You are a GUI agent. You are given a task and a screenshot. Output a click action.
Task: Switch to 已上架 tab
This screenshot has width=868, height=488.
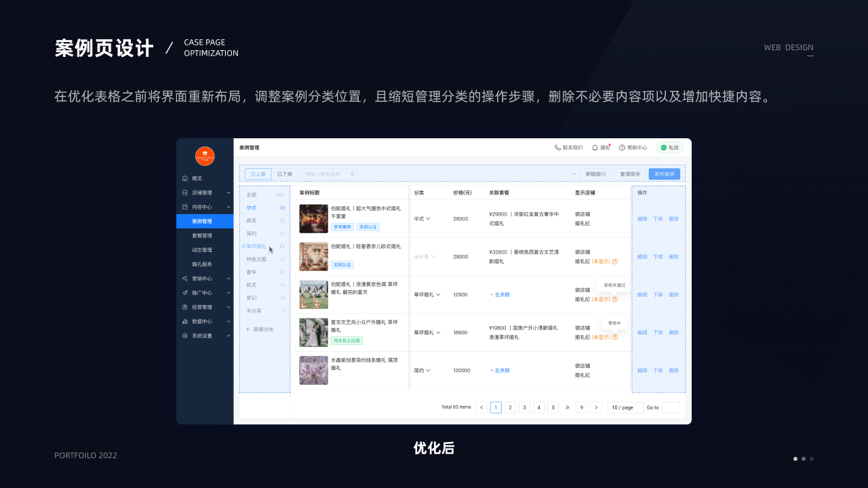258,174
